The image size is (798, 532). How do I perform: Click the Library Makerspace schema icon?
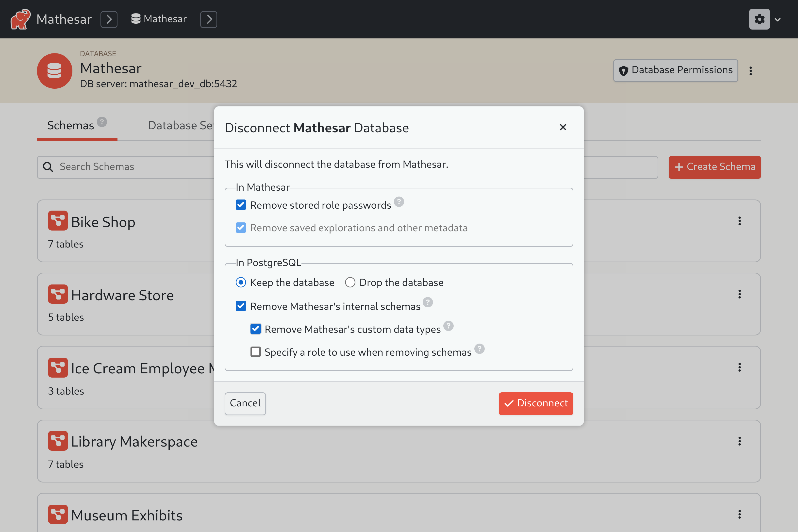58,440
